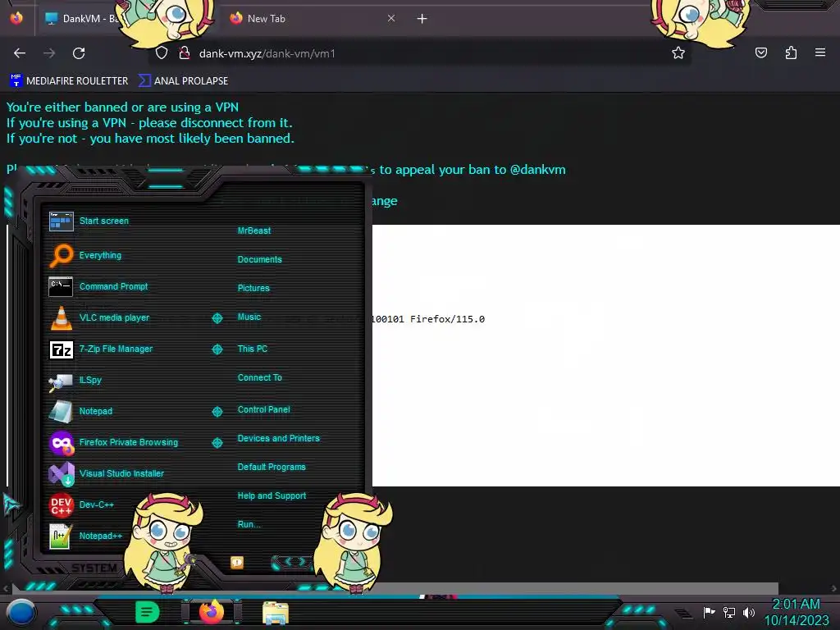
Task: Open Help and Support
Action: (272, 496)
